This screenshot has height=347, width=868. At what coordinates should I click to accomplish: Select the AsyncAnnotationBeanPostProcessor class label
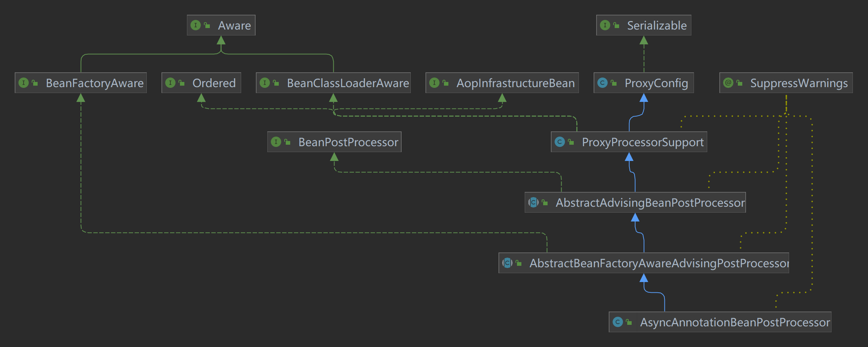tap(735, 322)
